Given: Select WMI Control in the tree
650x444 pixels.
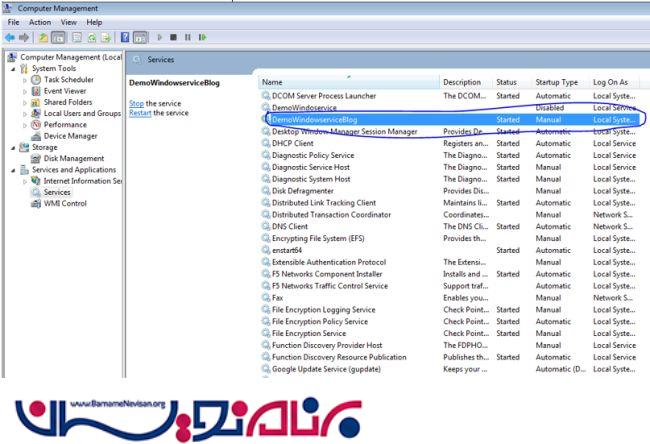Looking at the screenshot, I should tap(65, 203).
